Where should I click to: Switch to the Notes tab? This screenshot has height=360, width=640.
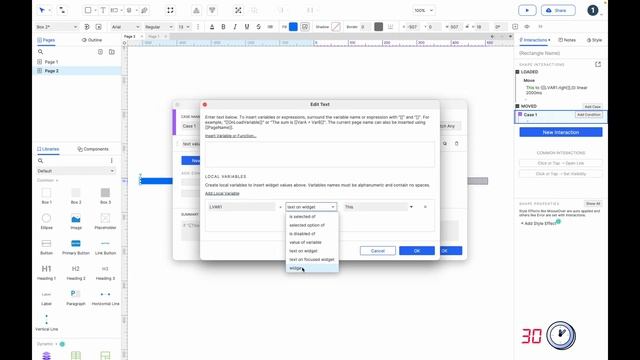tap(567, 40)
